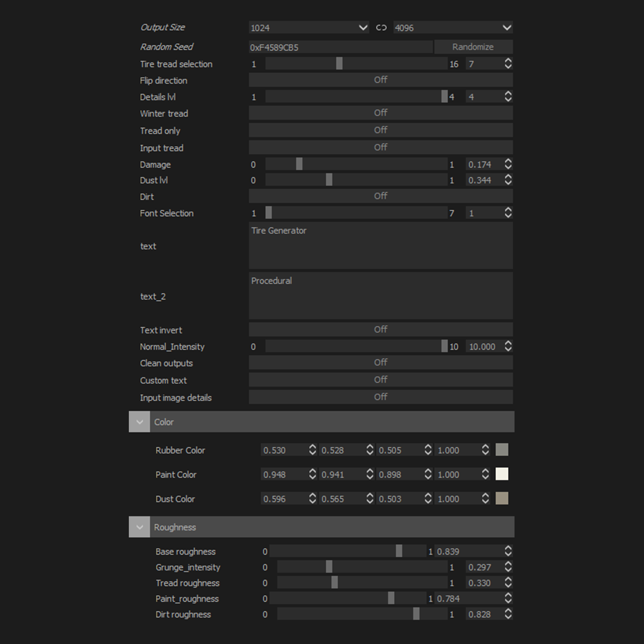
Task: Click the Randomize seed button
Action: tap(473, 47)
